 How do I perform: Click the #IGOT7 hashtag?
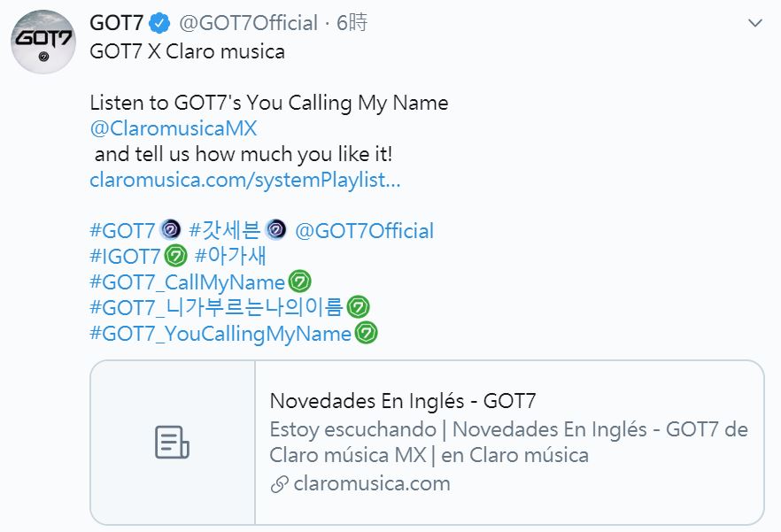click(126, 257)
